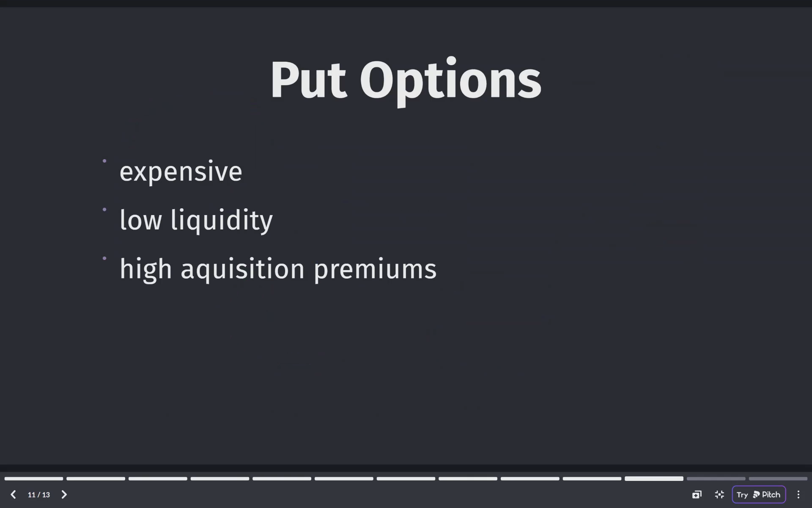
Task: Click the Try Pitch button
Action: pos(759,494)
